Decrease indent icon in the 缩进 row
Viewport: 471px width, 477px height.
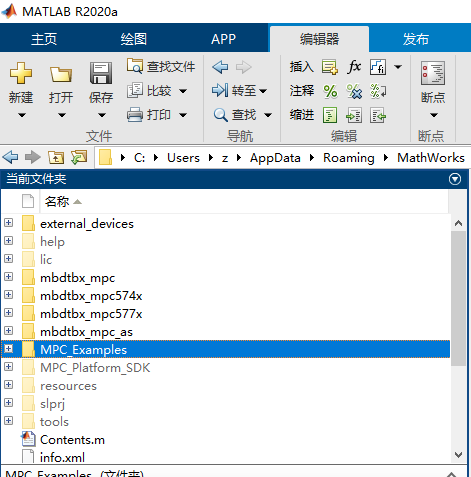pos(378,115)
